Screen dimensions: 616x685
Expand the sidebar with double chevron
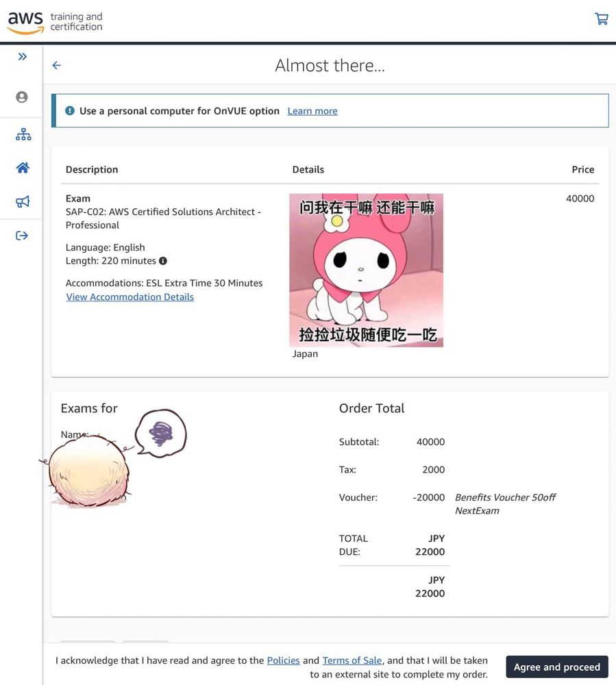click(23, 56)
